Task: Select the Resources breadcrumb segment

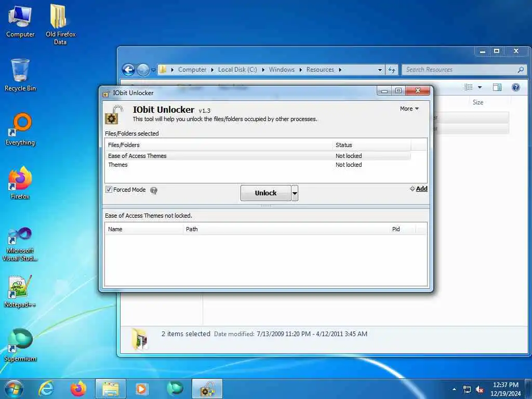Action: tap(320, 70)
